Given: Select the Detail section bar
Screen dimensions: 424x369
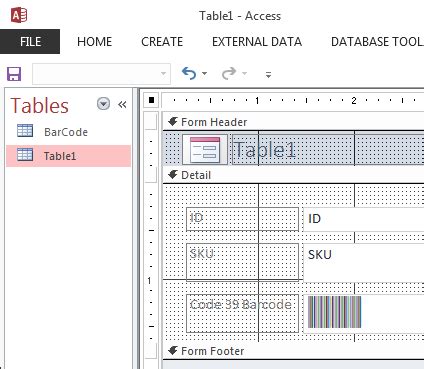Looking at the screenshot, I should pos(293,175).
